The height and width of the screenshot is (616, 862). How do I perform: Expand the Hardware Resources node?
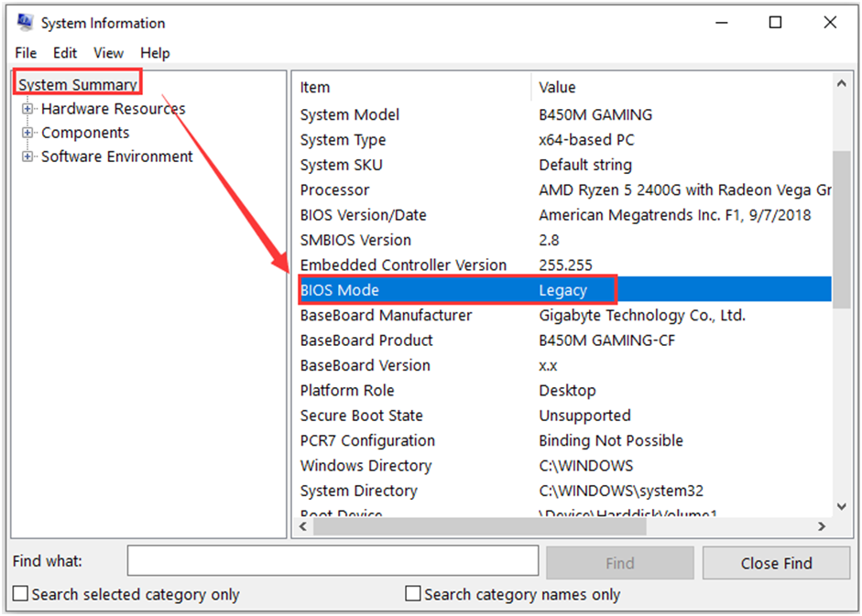[27, 109]
